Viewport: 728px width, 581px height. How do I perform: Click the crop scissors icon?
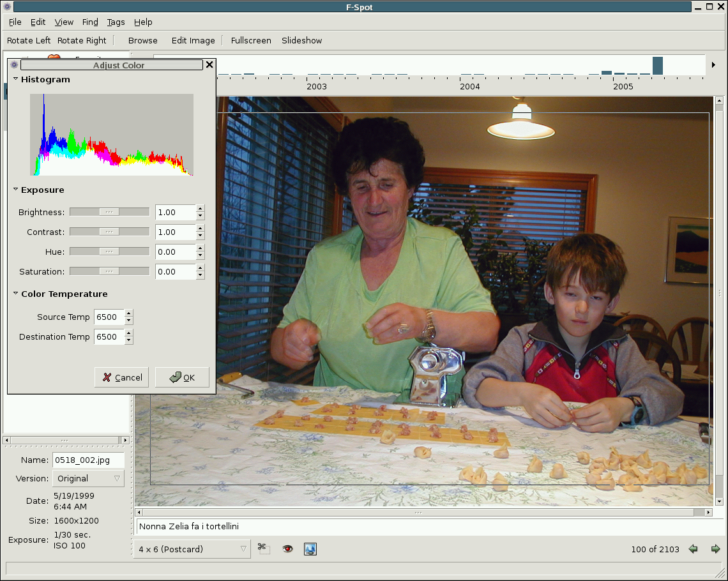click(263, 548)
